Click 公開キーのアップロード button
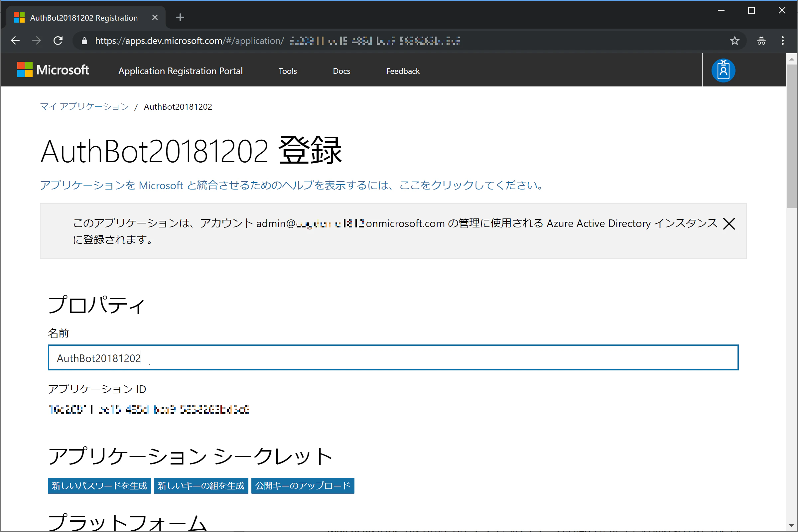 [x=303, y=486]
